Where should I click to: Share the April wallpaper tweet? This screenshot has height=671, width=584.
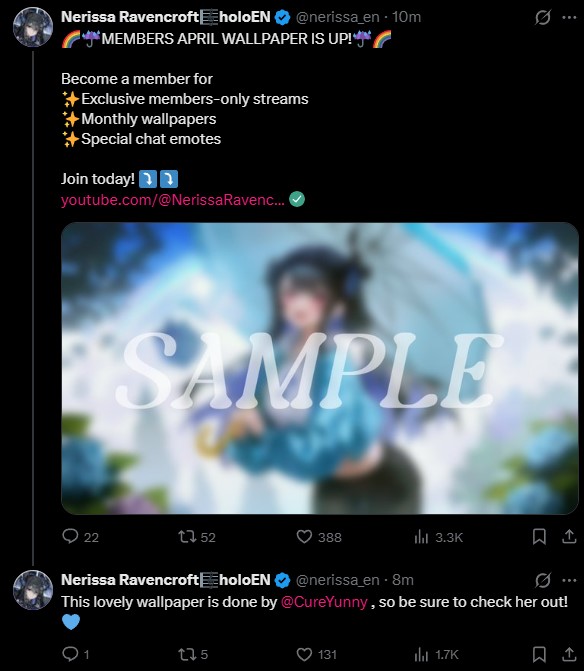[x=569, y=536]
